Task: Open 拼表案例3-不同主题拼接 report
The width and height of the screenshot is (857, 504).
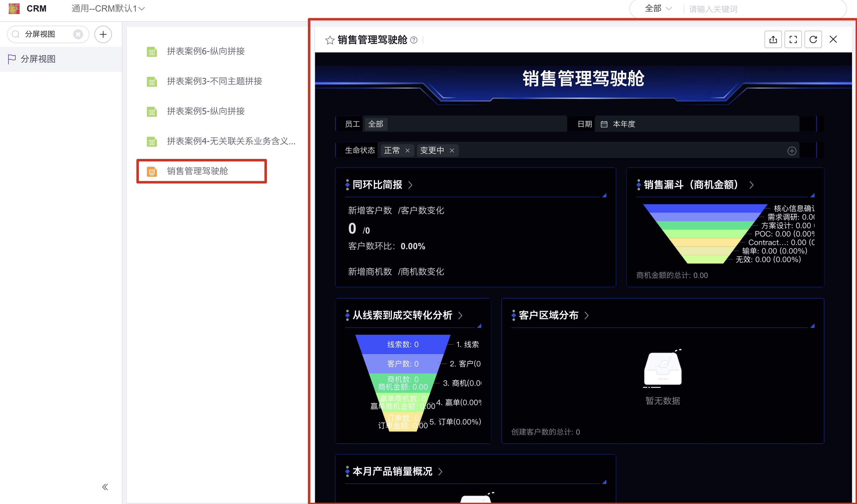Action: point(214,81)
